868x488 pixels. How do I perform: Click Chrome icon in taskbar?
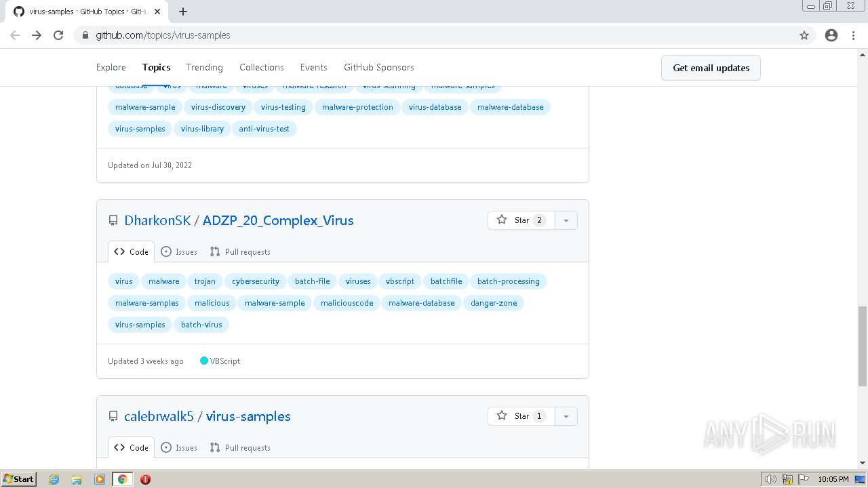click(x=122, y=479)
